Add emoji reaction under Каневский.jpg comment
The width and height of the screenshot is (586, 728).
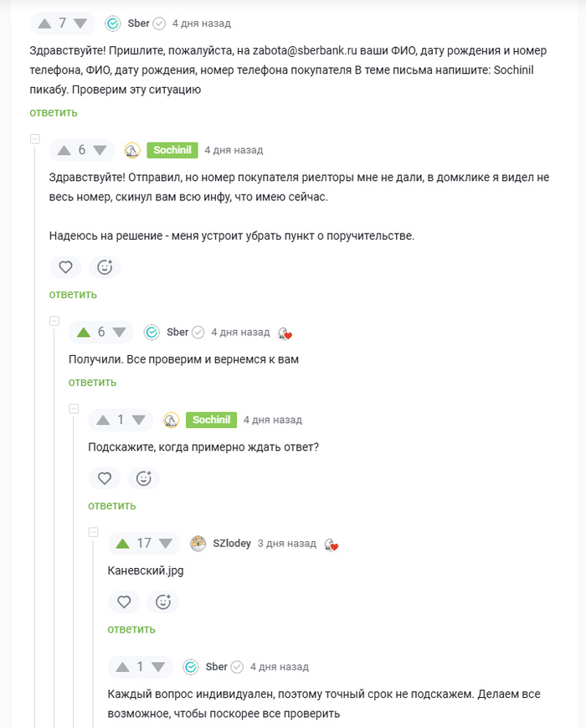point(163,602)
